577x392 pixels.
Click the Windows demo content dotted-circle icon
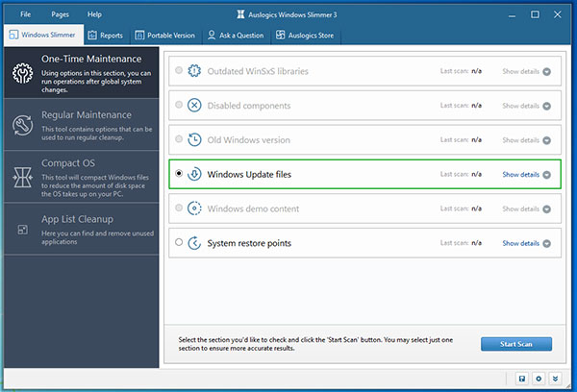click(194, 208)
